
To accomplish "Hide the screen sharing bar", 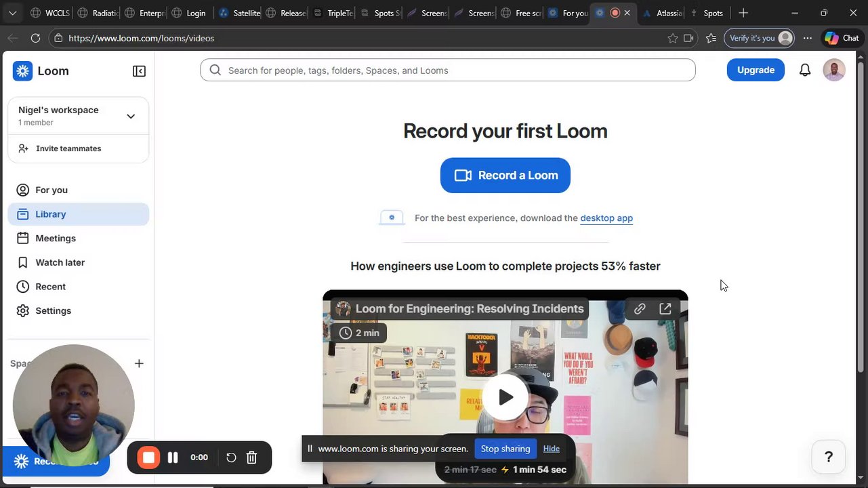I will pos(552,449).
